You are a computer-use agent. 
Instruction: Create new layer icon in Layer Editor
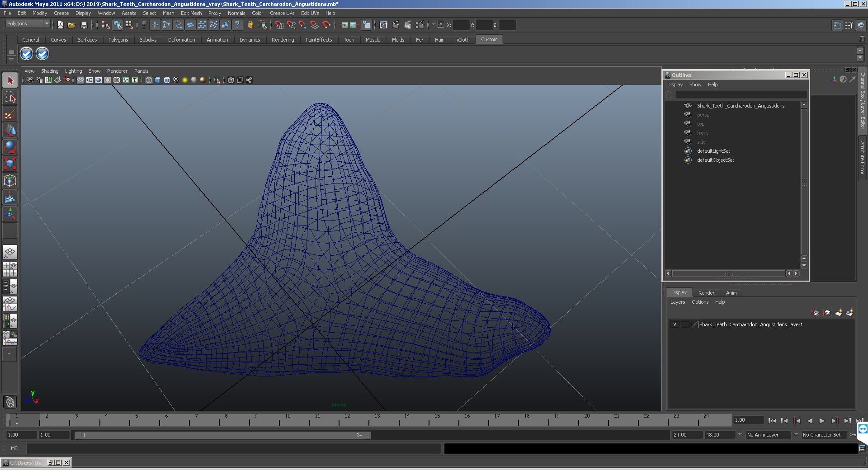[839, 313]
